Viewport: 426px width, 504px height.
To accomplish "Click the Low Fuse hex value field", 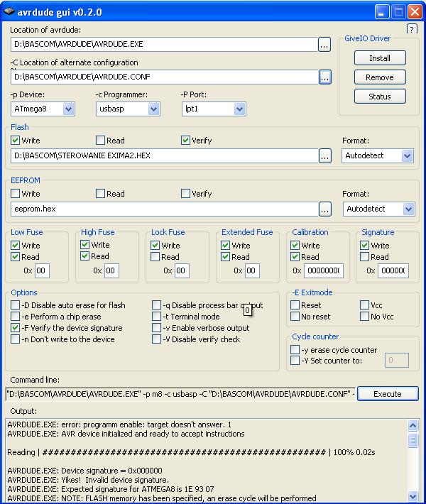I will 42,270.
